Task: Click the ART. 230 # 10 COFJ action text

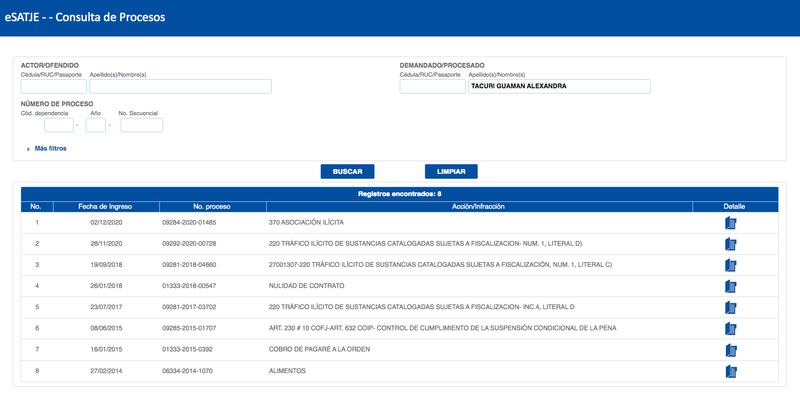Action: [442, 329]
